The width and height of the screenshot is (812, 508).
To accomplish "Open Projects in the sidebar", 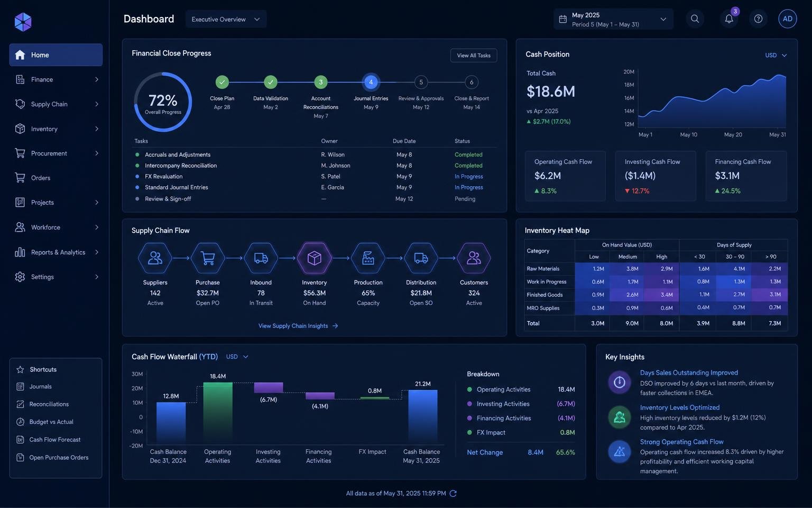I will click(56, 203).
